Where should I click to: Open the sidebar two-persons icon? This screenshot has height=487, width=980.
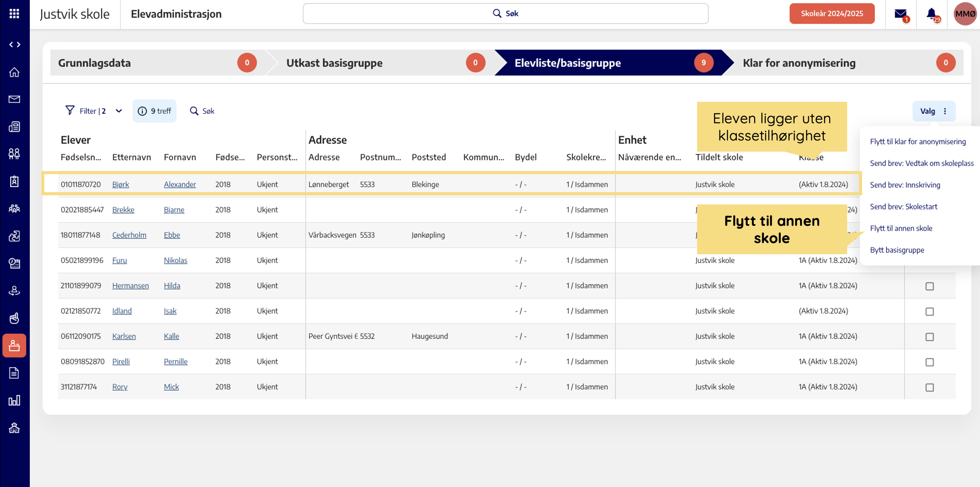pyautogui.click(x=14, y=154)
